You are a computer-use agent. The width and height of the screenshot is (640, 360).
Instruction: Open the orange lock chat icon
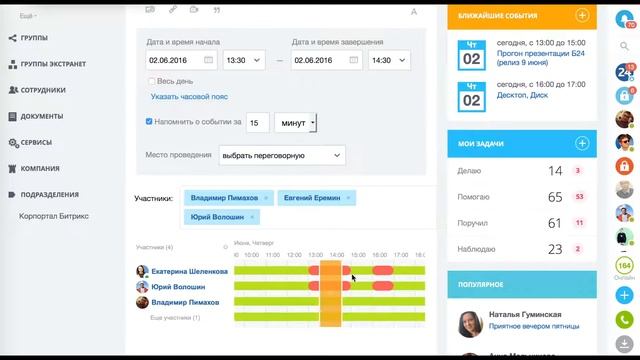point(624,166)
